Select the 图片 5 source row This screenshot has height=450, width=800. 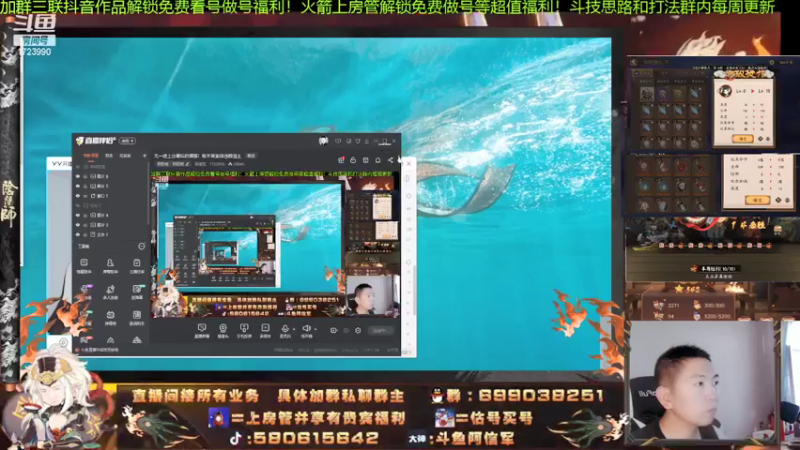pos(110,186)
